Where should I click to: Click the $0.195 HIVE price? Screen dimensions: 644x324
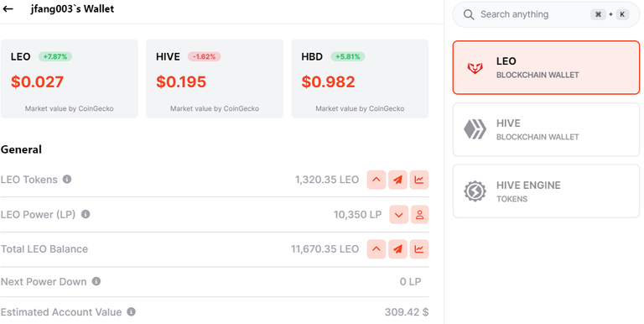tap(181, 81)
